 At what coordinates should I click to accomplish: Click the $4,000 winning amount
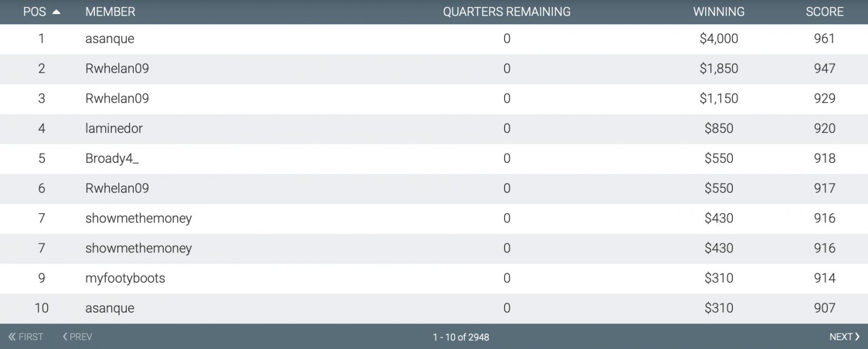coord(719,39)
